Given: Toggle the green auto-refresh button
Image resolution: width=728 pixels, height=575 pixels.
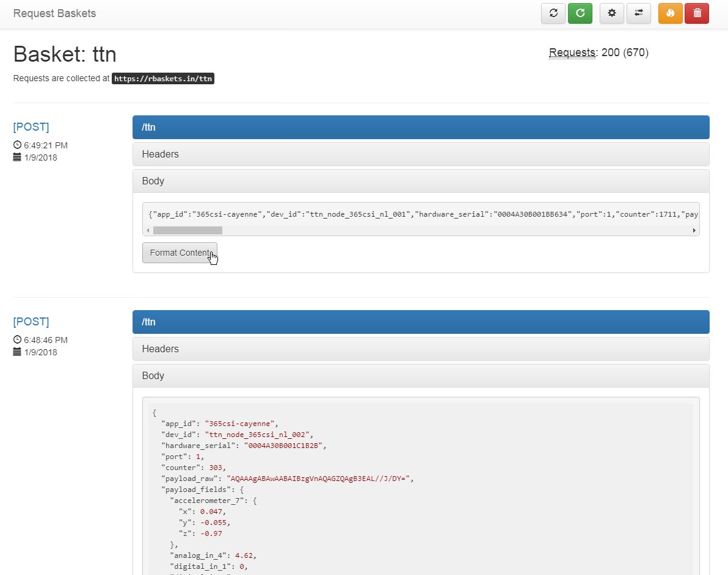Looking at the screenshot, I should [x=580, y=13].
